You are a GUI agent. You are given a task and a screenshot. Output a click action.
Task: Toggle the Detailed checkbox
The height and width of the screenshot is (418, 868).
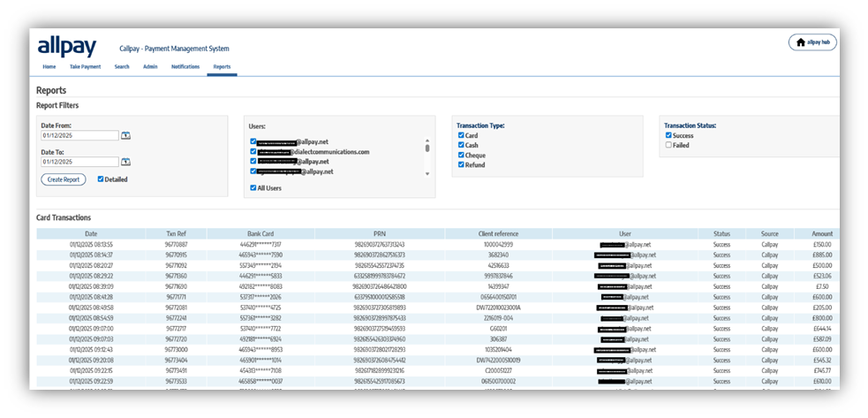click(100, 179)
